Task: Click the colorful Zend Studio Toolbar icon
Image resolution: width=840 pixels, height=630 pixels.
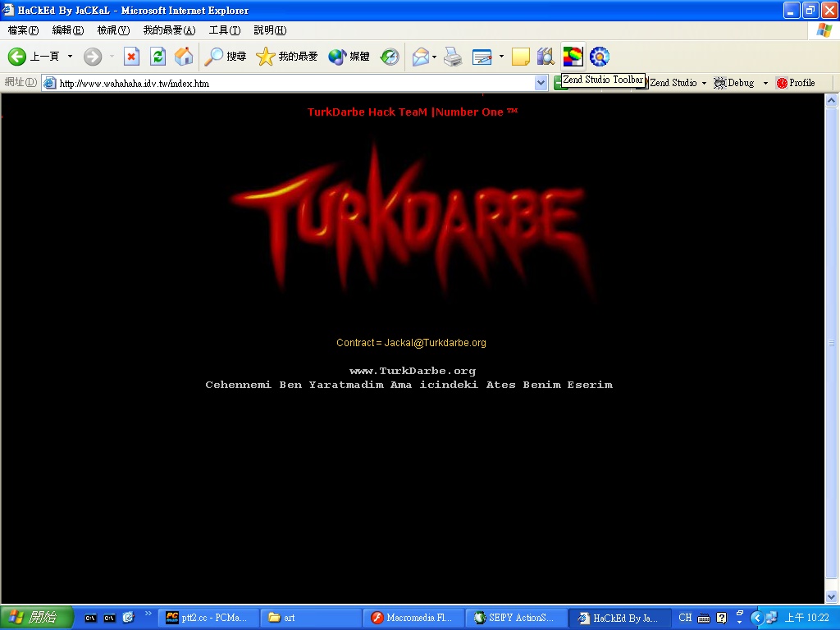Action: pyautogui.click(x=573, y=57)
